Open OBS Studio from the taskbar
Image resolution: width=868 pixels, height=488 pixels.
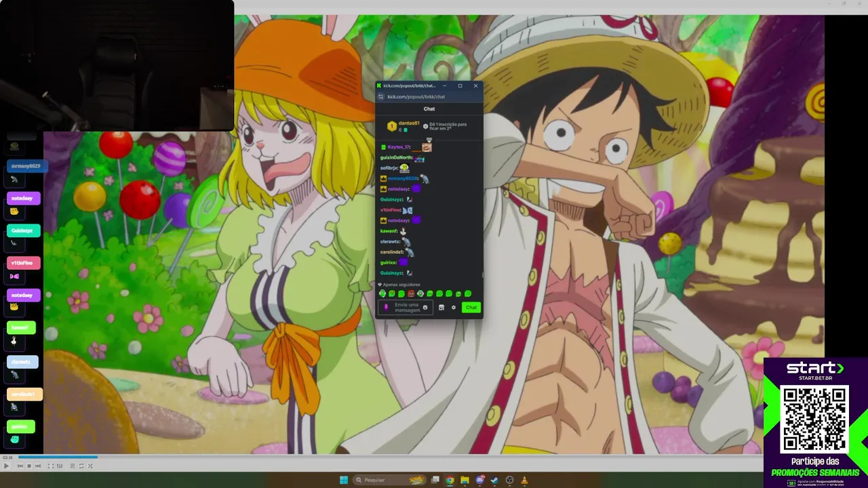point(509,480)
